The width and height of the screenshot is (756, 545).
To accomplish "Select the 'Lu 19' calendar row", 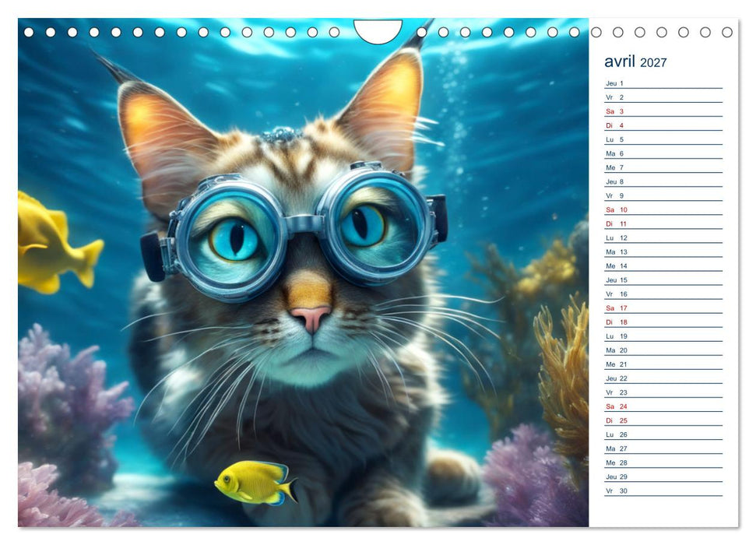I will [663, 336].
